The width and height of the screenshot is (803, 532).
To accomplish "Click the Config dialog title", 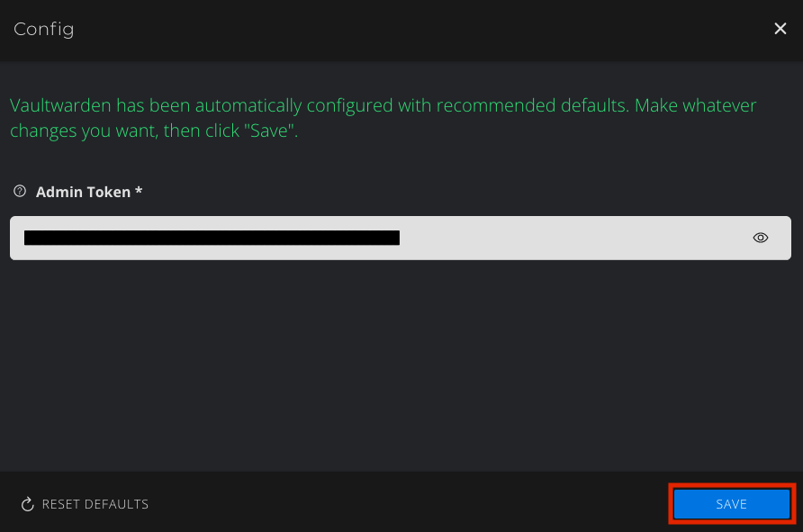I will (44, 30).
